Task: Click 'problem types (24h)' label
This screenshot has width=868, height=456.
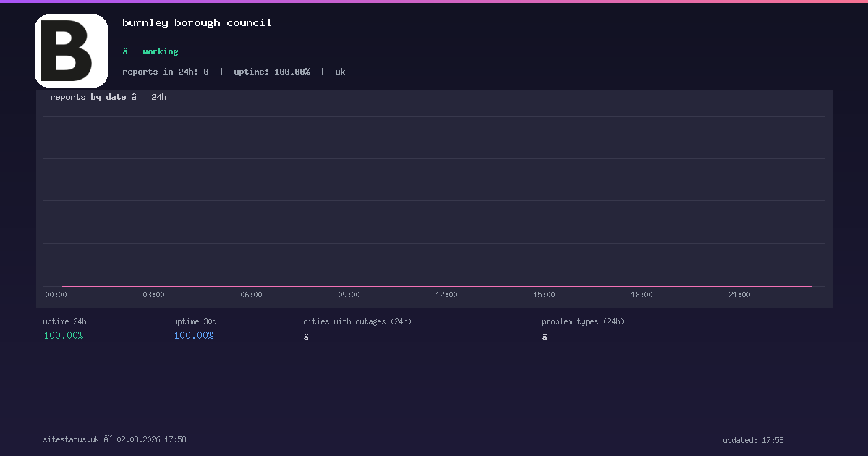Action: pyautogui.click(x=583, y=321)
